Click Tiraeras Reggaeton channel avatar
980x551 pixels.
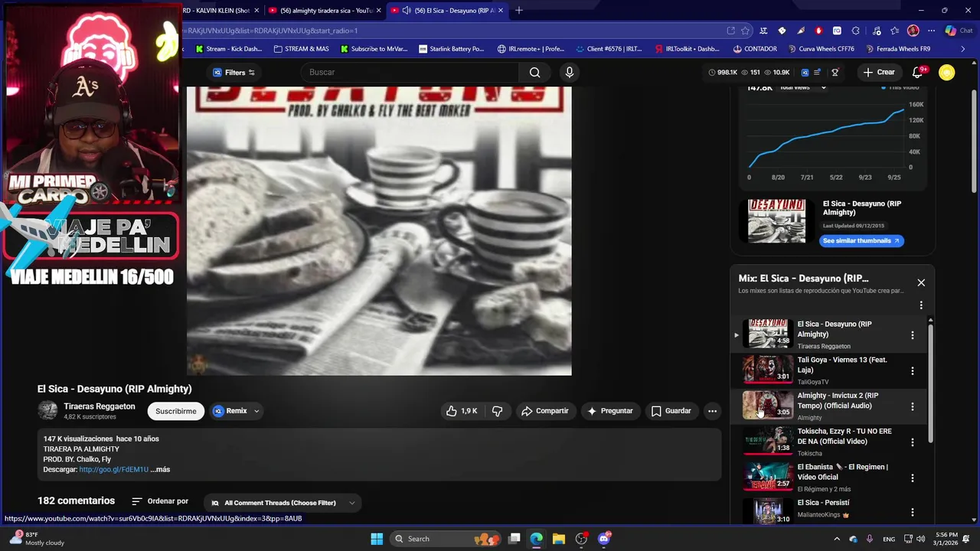coord(47,410)
